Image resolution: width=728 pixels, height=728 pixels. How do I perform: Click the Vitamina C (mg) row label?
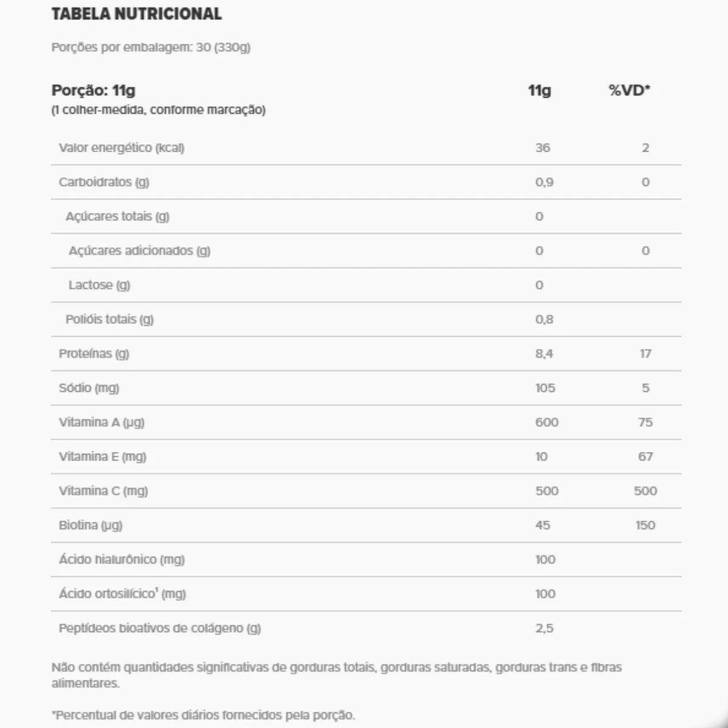(x=103, y=491)
